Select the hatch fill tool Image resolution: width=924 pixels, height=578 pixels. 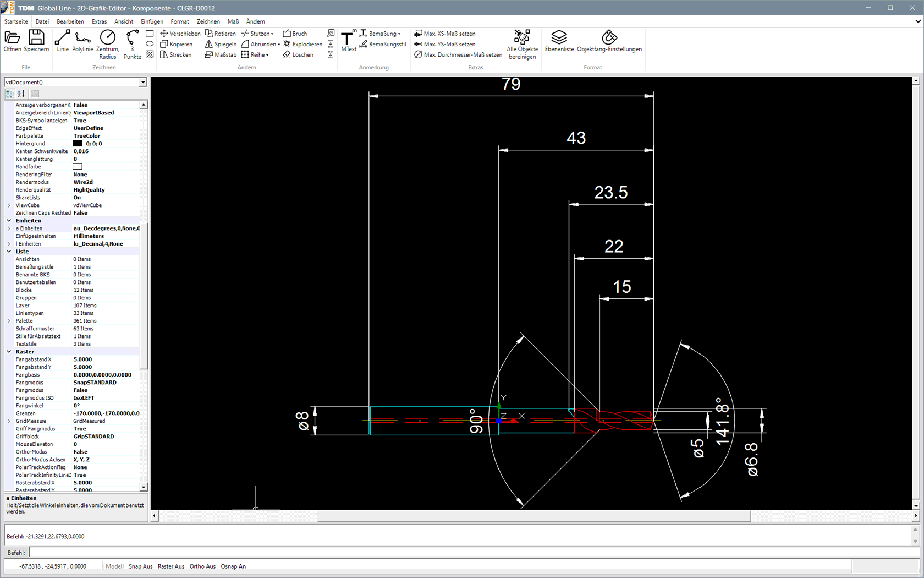150,54
